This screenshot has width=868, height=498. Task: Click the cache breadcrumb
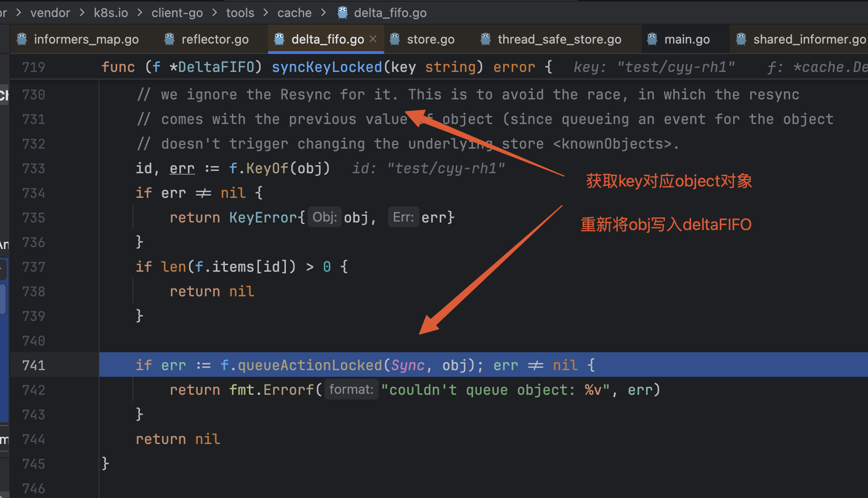click(x=294, y=13)
